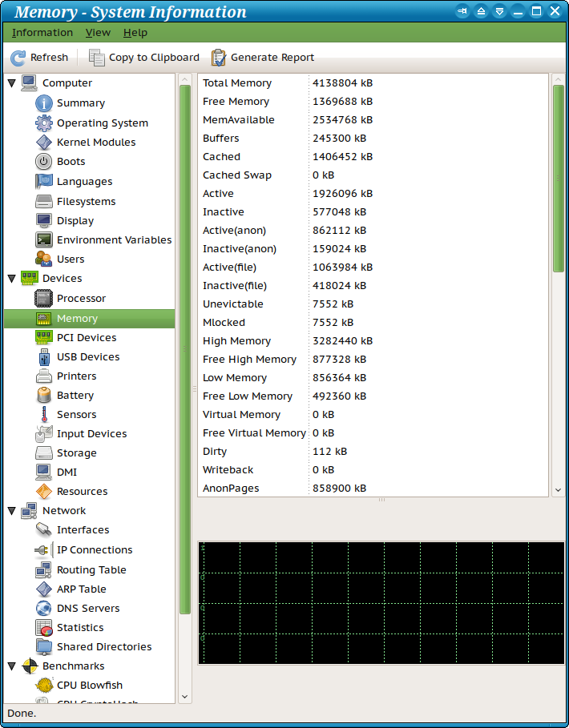Click the Dirty row
The height and width of the screenshot is (728, 569).
point(373,451)
